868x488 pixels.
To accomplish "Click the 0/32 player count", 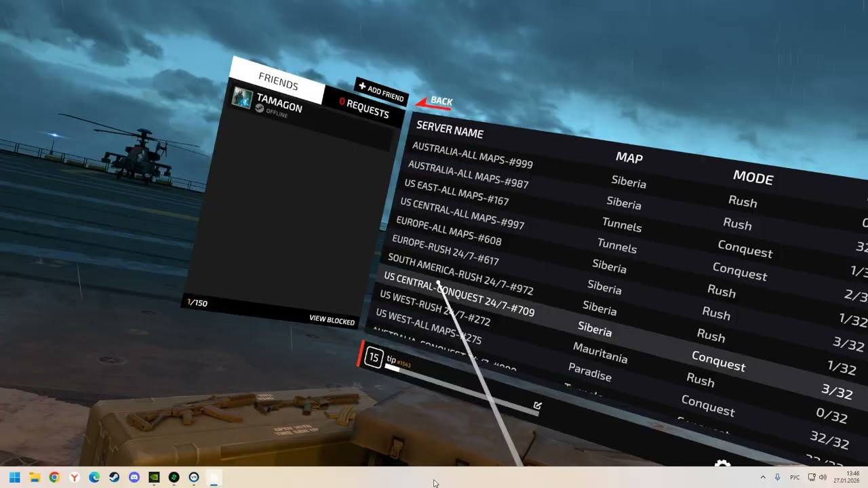I will [832, 415].
